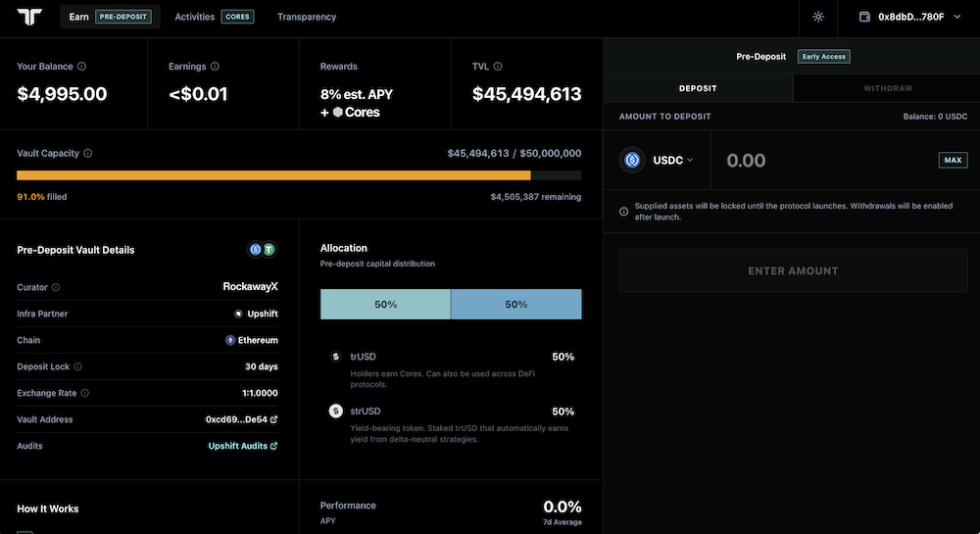Click the trUSD token icon

tap(335, 357)
